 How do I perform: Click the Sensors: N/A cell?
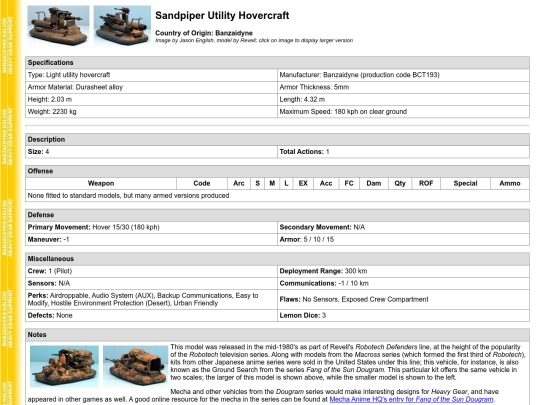(151, 283)
